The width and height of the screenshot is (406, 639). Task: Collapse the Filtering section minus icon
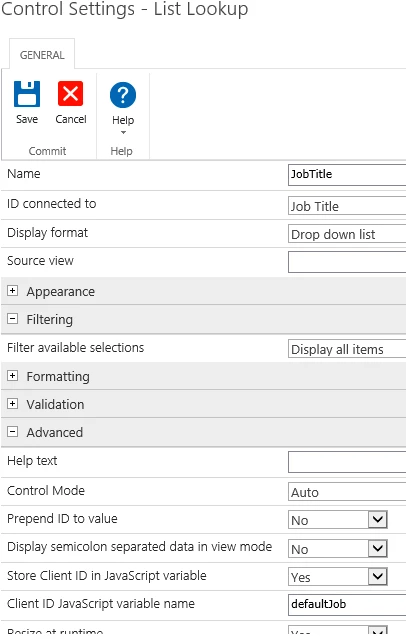[x=13, y=319]
